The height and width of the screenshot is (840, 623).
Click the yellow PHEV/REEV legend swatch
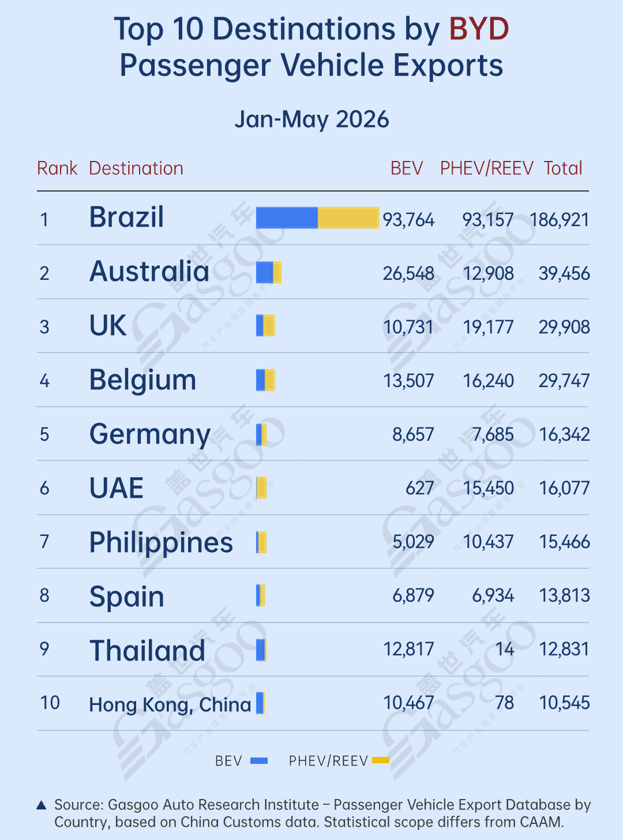[x=381, y=760]
